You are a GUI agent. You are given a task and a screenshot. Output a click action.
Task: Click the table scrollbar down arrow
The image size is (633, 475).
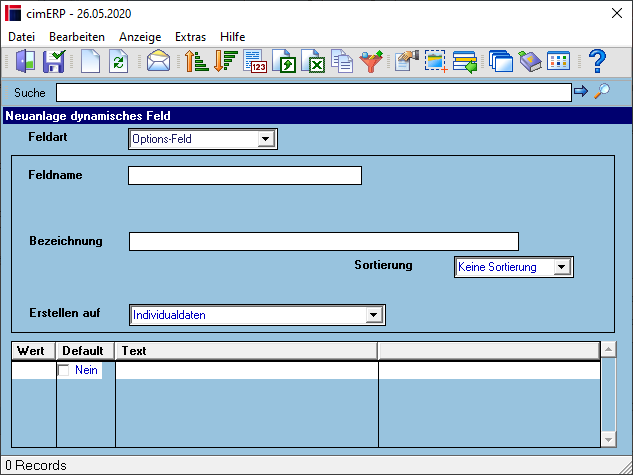pyautogui.click(x=608, y=439)
